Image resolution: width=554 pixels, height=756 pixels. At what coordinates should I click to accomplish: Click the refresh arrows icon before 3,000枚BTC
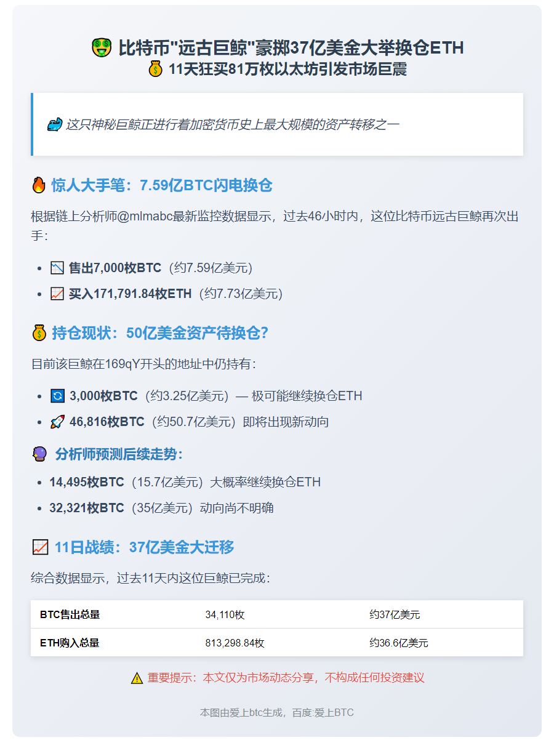57,396
